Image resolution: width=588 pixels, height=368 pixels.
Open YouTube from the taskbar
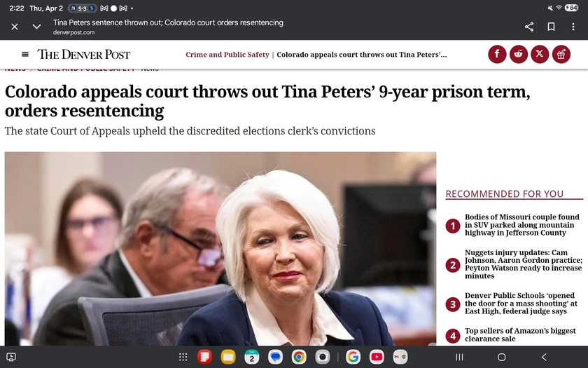(x=377, y=357)
